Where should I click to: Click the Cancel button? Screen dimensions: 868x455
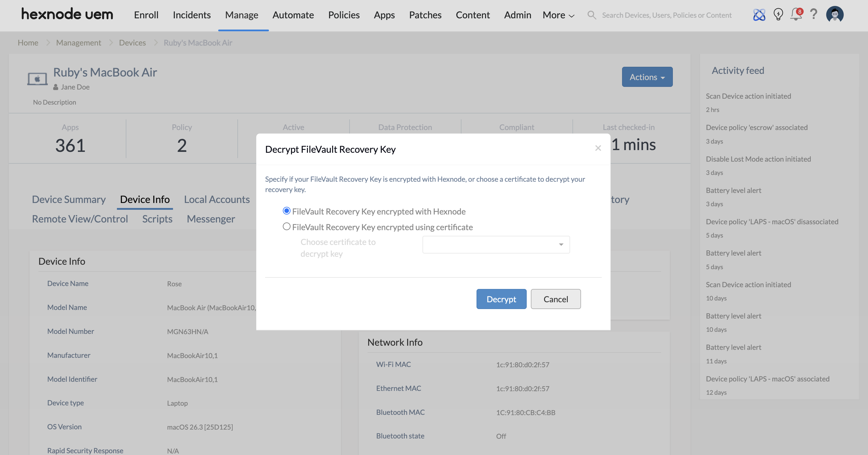point(556,299)
